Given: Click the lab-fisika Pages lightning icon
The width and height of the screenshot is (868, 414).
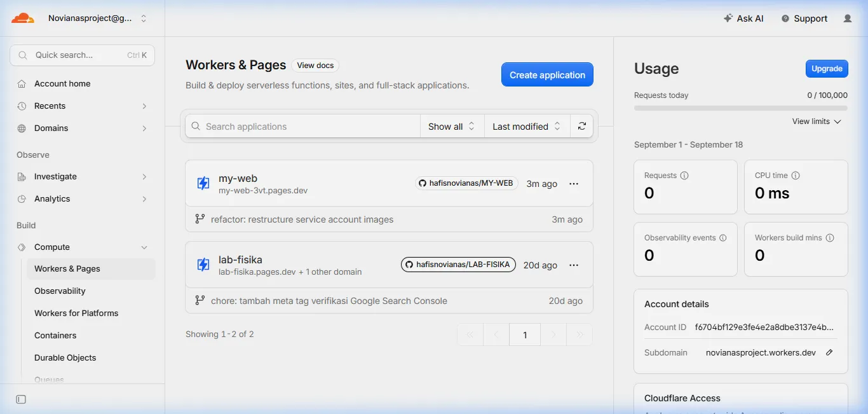Looking at the screenshot, I should 203,265.
